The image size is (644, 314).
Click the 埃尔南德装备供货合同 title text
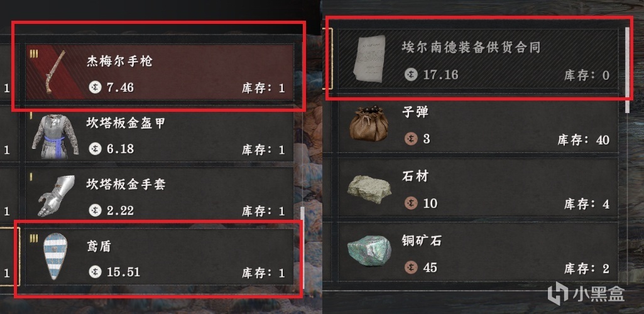pos(471,47)
